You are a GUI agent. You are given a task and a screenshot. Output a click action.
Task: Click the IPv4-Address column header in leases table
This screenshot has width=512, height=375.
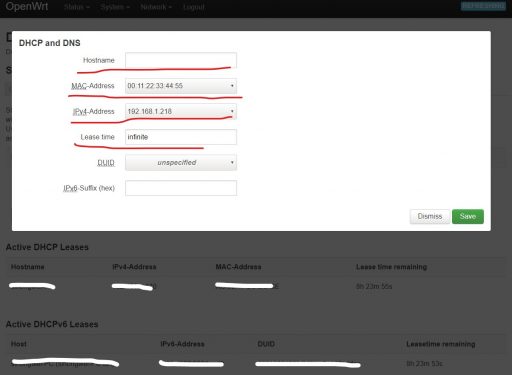[134, 267]
